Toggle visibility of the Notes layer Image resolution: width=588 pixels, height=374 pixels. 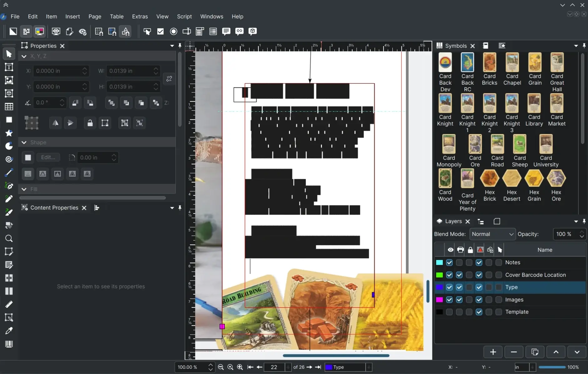[x=449, y=263]
